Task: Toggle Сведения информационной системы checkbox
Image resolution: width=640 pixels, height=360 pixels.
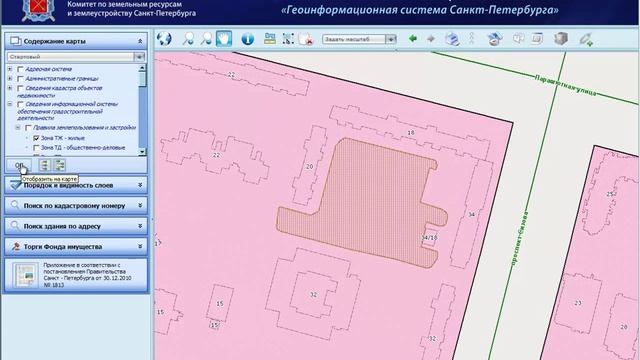Action: [20, 104]
